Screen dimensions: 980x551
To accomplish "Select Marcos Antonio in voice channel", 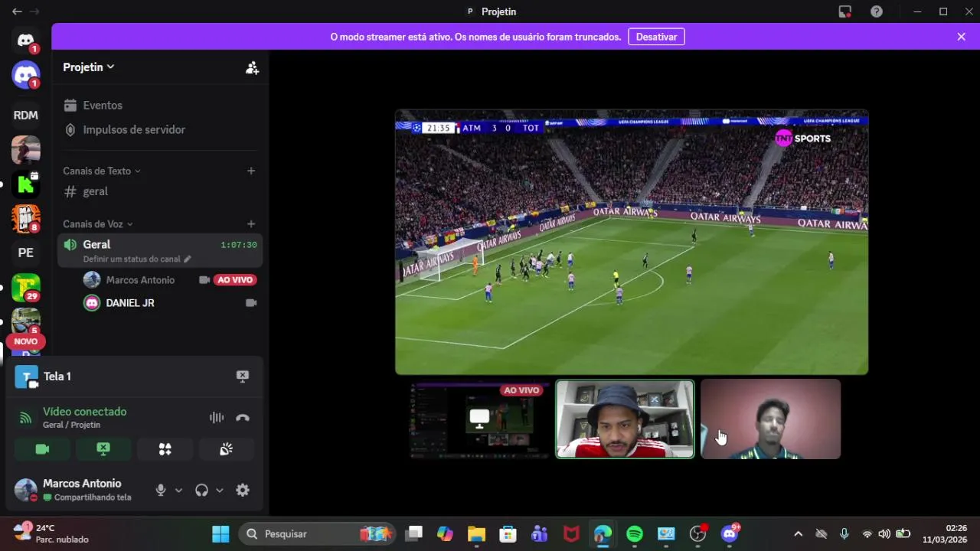I will pyautogui.click(x=140, y=280).
